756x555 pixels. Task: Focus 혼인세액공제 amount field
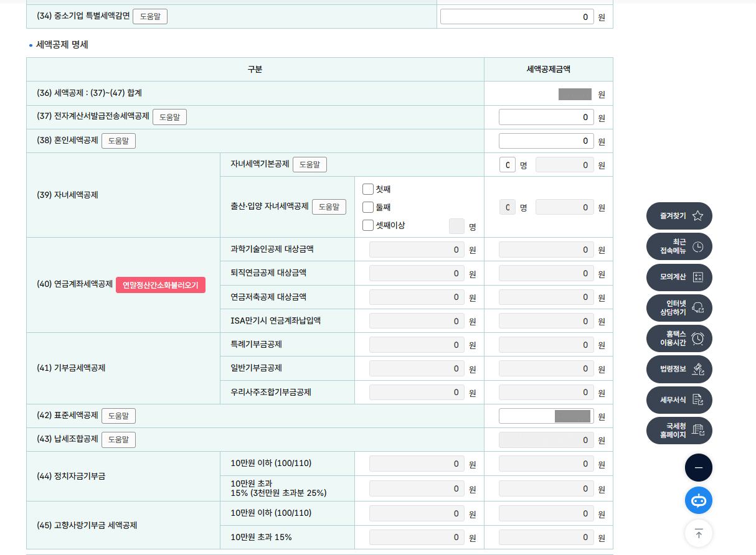(546, 141)
